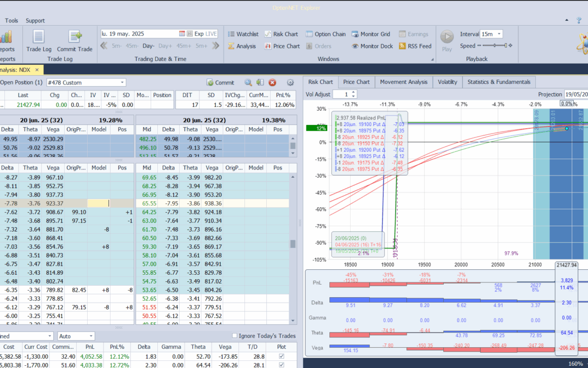Image resolution: width=588 pixels, height=368 pixels.
Task: Switch to the Volatility tab
Action: coord(448,82)
